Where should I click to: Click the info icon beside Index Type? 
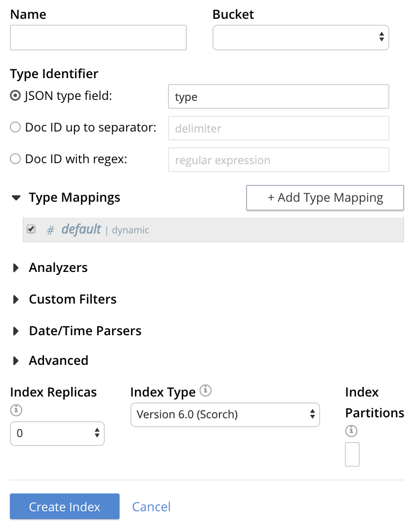coord(206,391)
